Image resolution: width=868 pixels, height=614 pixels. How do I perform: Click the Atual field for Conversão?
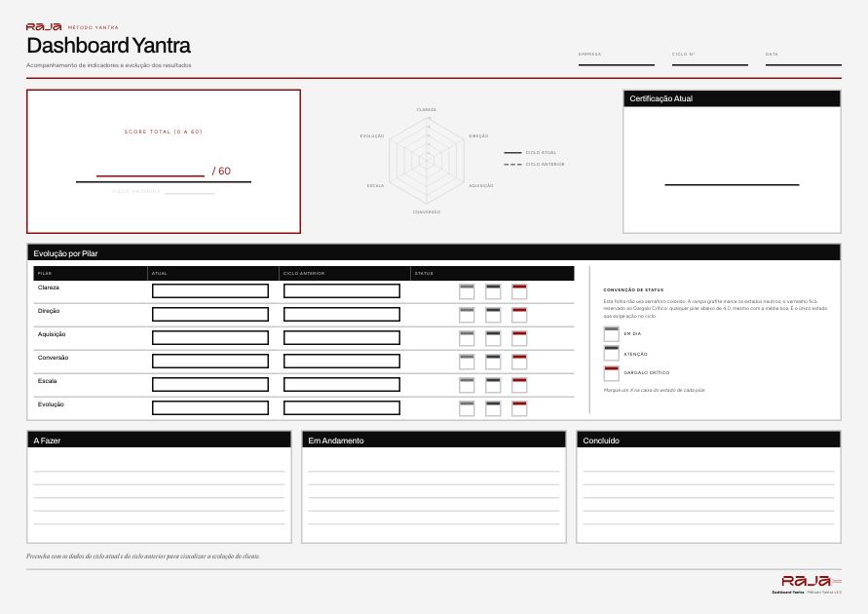point(210,361)
